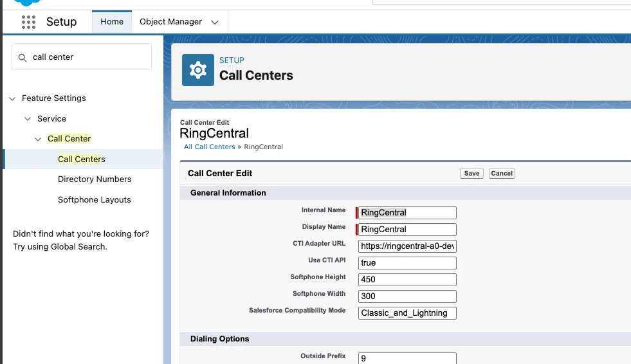Save the call center edits
This screenshot has height=364, width=631.
coord(471,174)
